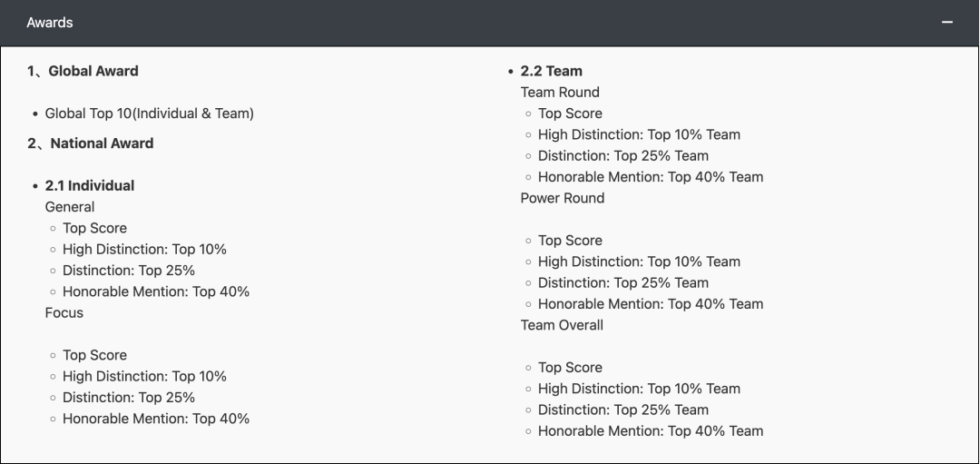Click the Awards panel header title

50,22
